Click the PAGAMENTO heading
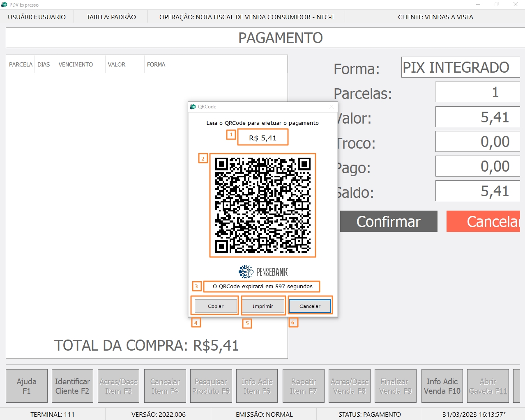This screenshot has height=420, width=525. pos(281,38)
